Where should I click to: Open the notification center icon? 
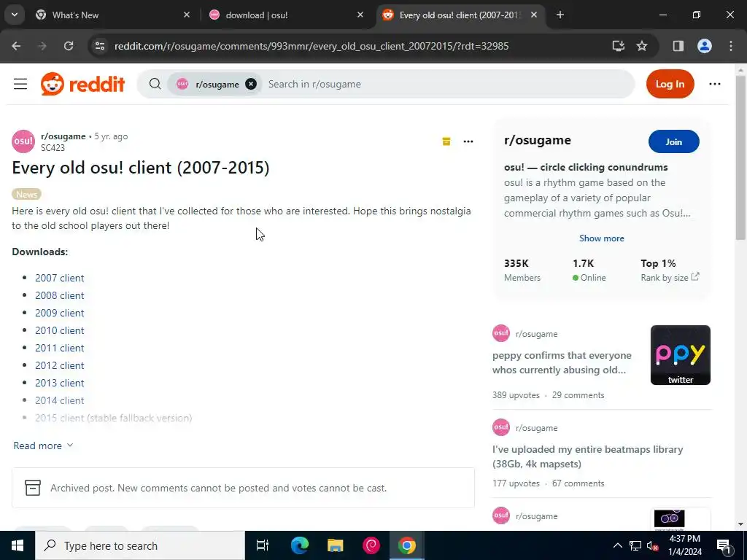[724, 545]
